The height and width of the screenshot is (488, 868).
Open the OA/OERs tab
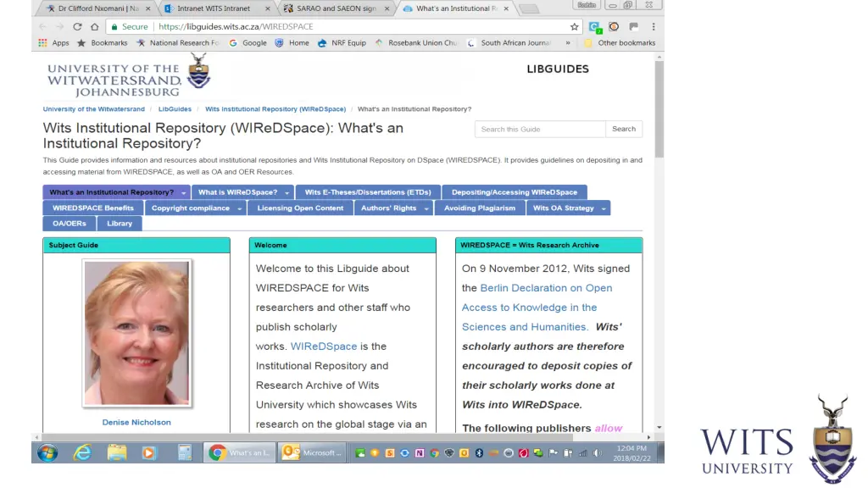[70, 224]
